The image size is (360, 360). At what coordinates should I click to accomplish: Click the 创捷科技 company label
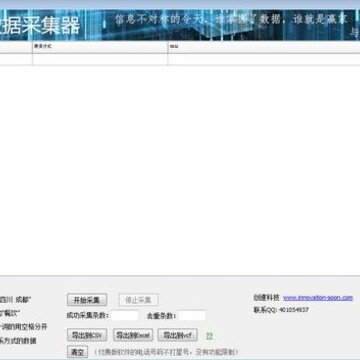coord(266,298)
